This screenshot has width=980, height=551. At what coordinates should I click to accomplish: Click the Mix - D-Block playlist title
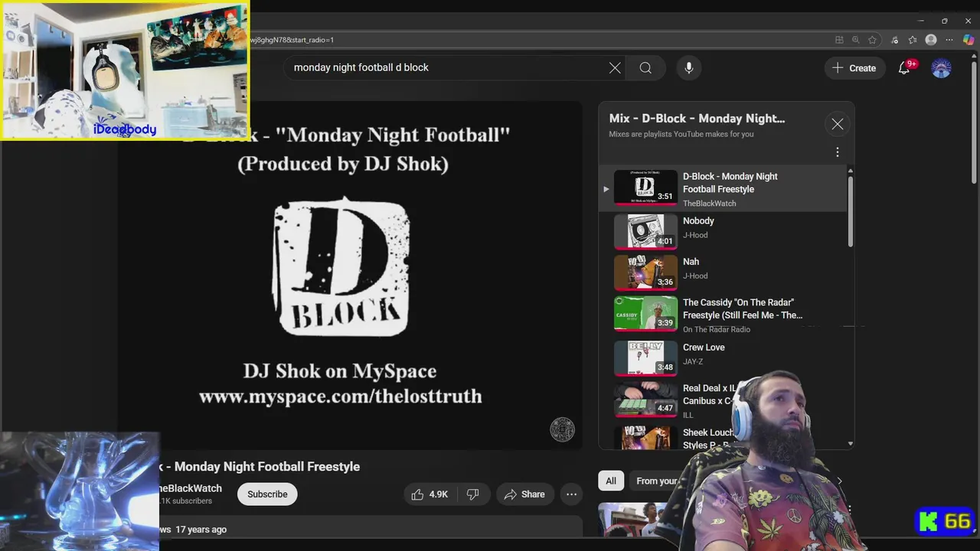(x=697, y=119)
